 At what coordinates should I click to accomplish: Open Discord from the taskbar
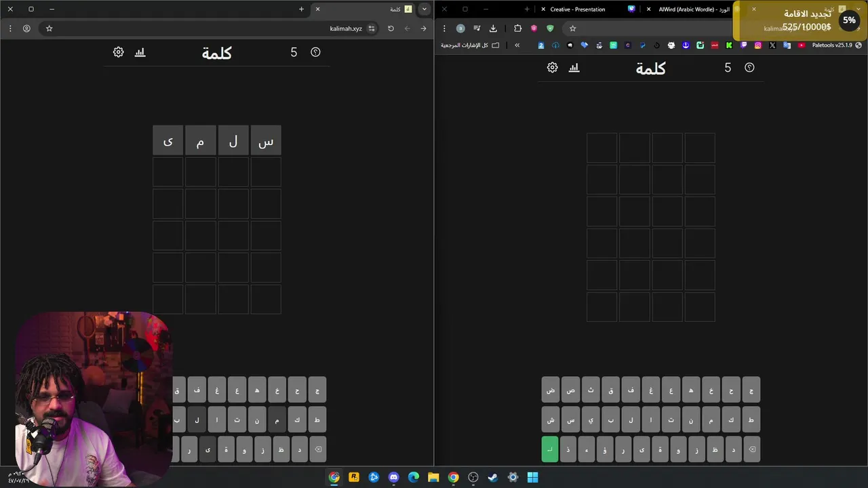[x=393, y=477]
